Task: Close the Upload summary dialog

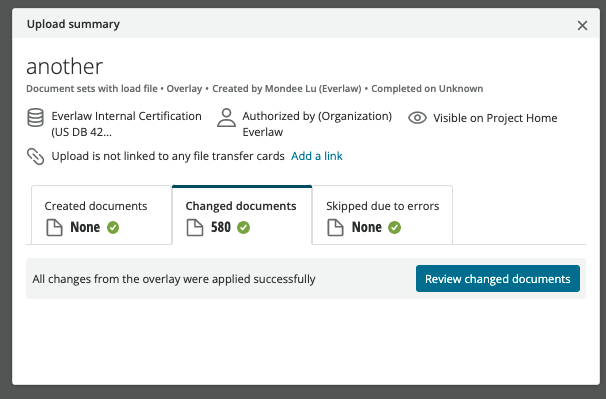Action: coord(582,26)
